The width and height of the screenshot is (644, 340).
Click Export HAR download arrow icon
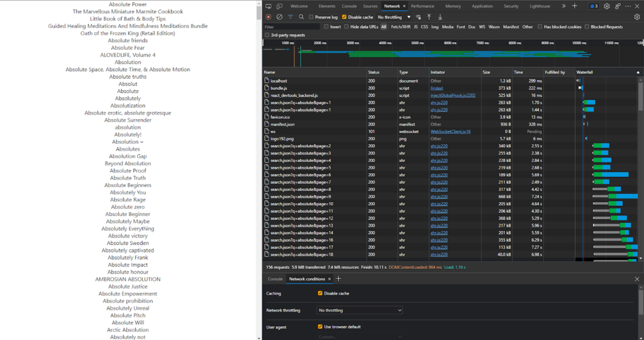tap(440, 17)
